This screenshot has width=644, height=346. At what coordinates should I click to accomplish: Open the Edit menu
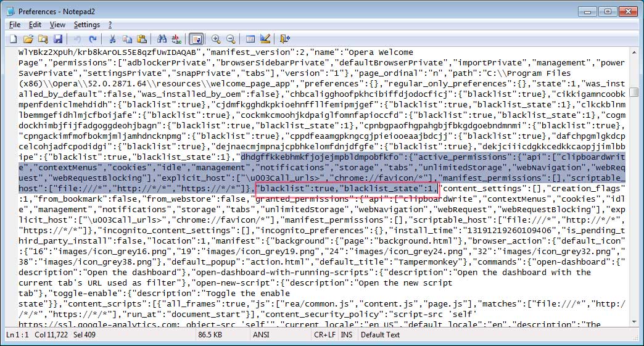tap(35, 25)
